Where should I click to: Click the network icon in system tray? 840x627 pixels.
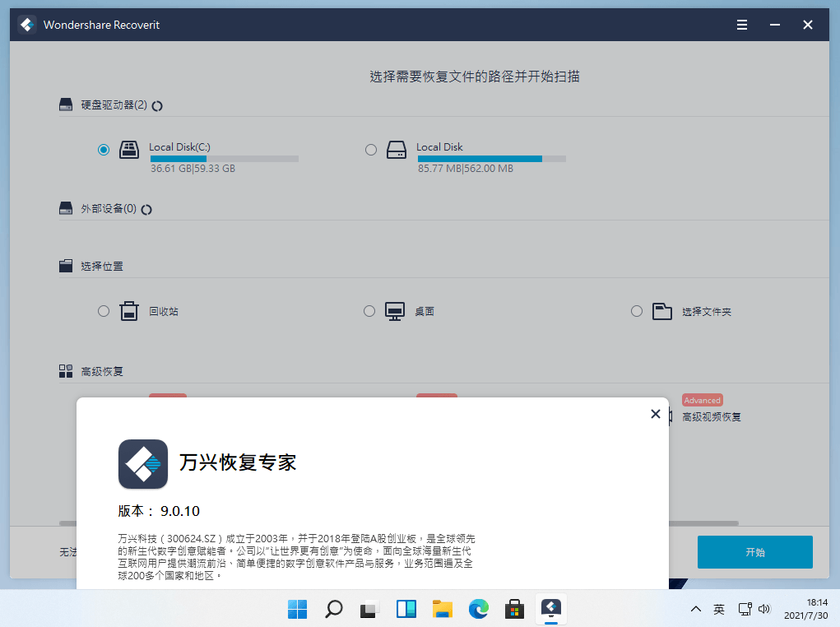pyautogui.click(x=745, y=609)
